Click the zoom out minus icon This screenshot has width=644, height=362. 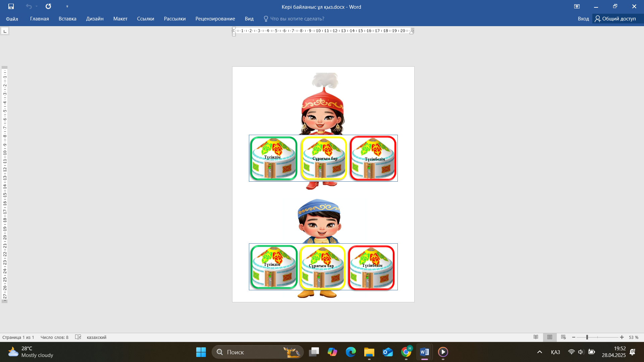coord(574,337)
